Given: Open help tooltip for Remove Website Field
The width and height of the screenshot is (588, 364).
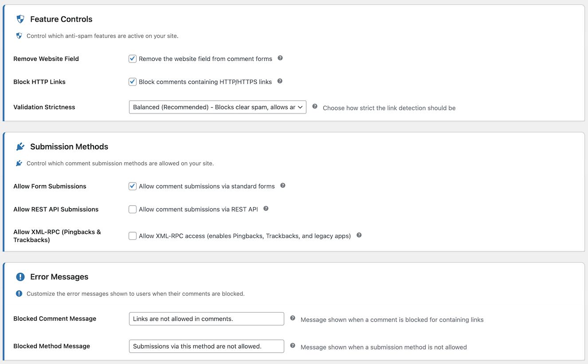Looking at the screenshot, I should [280, 58].
